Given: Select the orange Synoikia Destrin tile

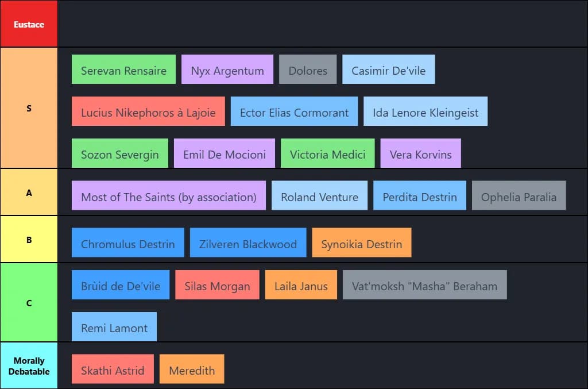Looking at the screenshot, I should [362, 244].
